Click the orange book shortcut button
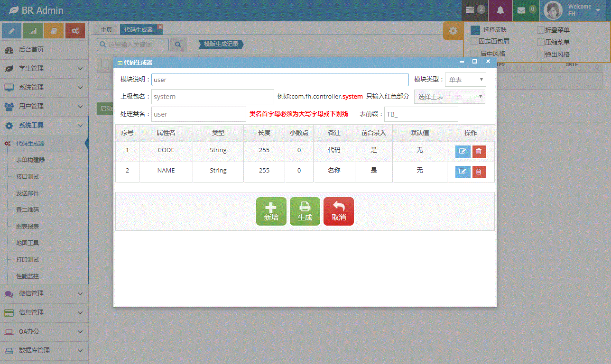Viewport: 611px width, 364px height. [54, 31]
